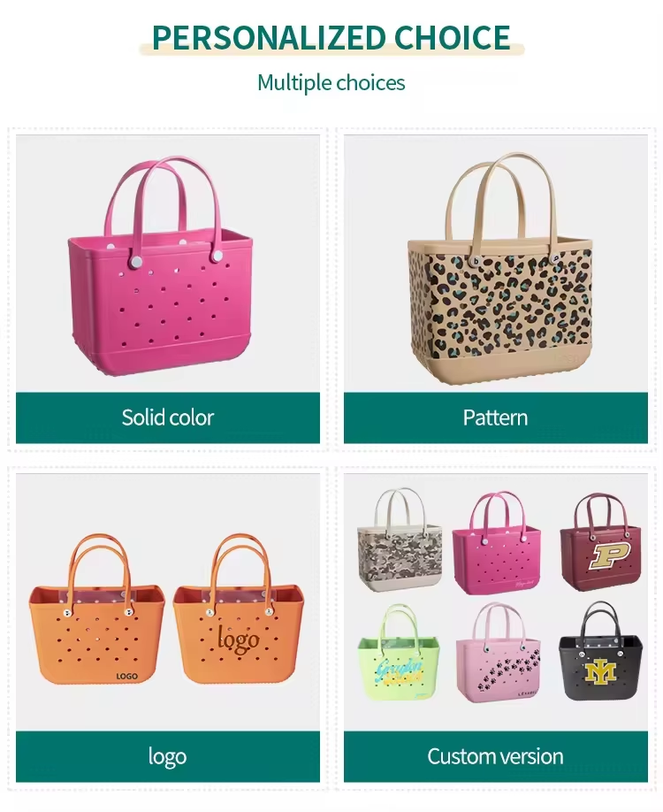Click the plain orange tote bag
Viewport: 663px width, 812px height.
(x=96, y=609)
